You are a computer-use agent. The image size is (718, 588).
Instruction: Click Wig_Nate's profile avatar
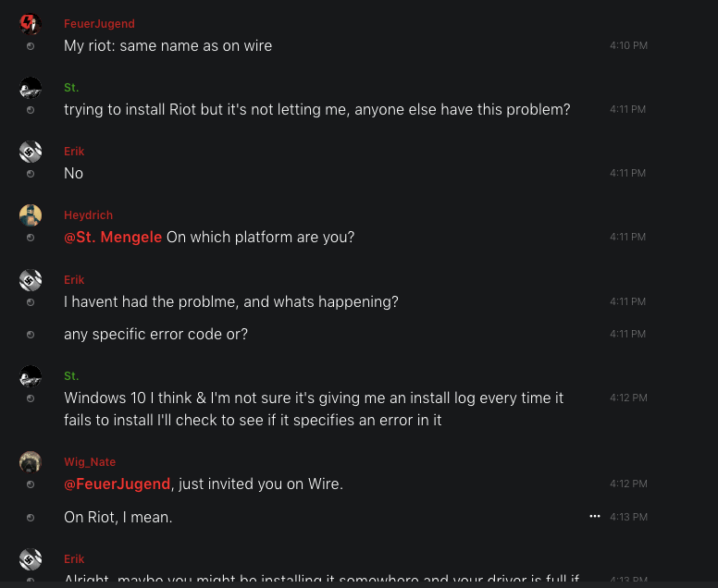point(31,462)
